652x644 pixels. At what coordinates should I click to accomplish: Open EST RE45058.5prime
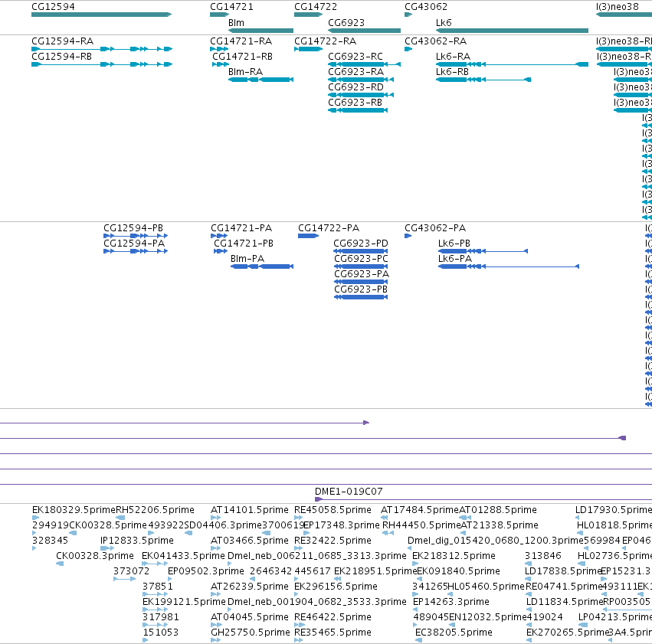click(x=333, y=510)
